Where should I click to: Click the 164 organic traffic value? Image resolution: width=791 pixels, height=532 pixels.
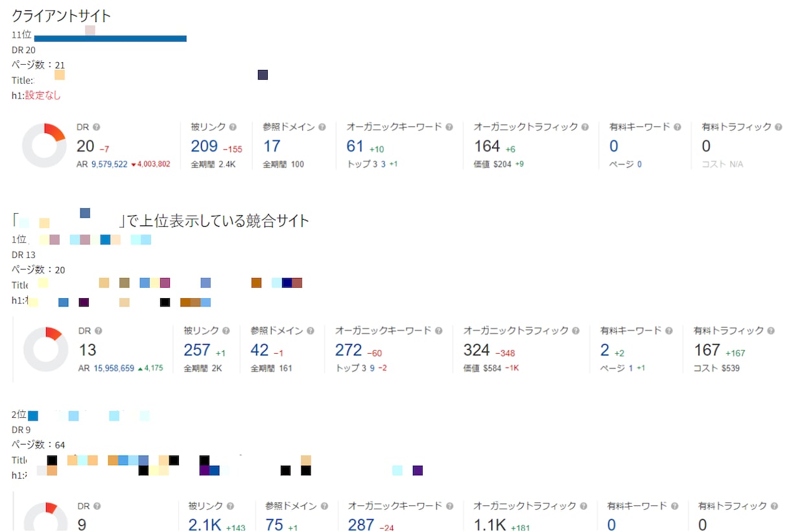pos(487,146)
